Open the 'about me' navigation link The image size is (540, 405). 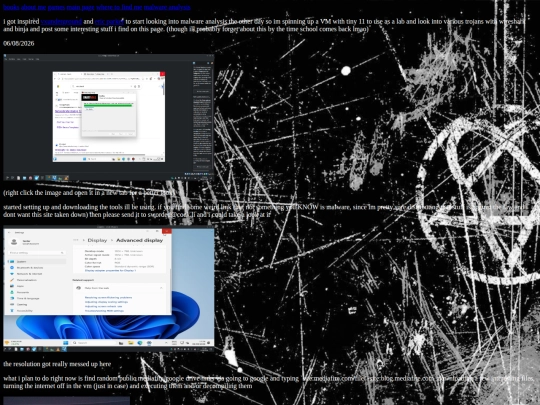coord(33,7)
